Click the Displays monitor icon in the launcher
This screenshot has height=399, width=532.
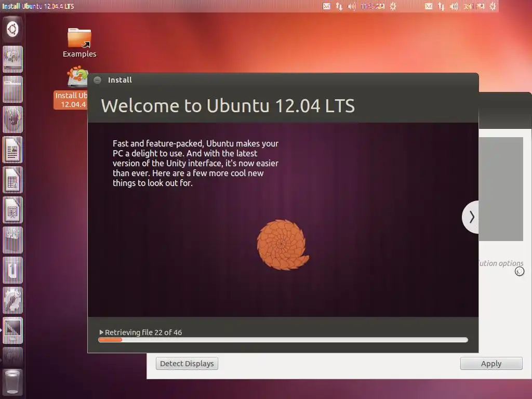tap(12, 330)
